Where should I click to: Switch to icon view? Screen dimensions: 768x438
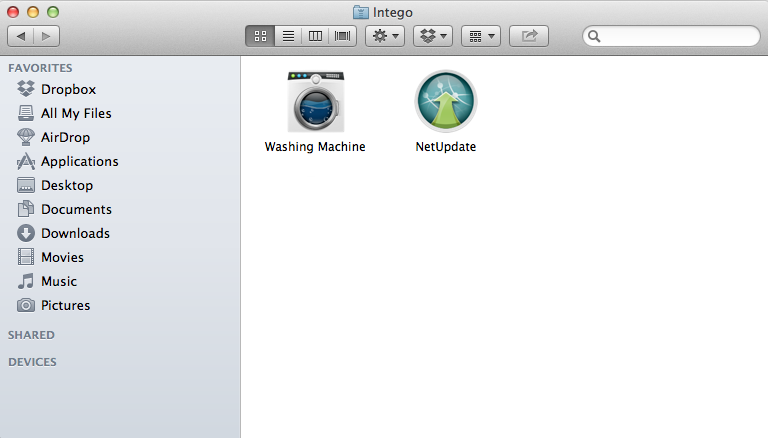click(x=260, y=36)
